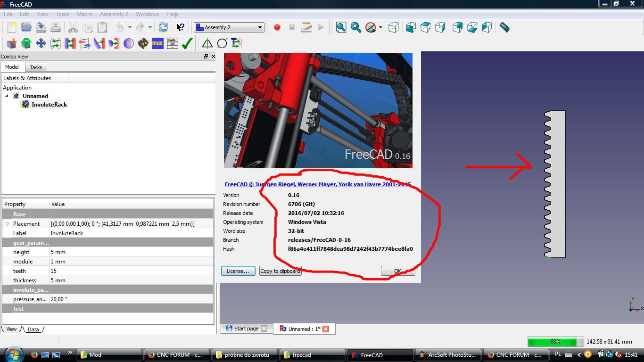Open the Macro menu

click(x=84, y=14)
